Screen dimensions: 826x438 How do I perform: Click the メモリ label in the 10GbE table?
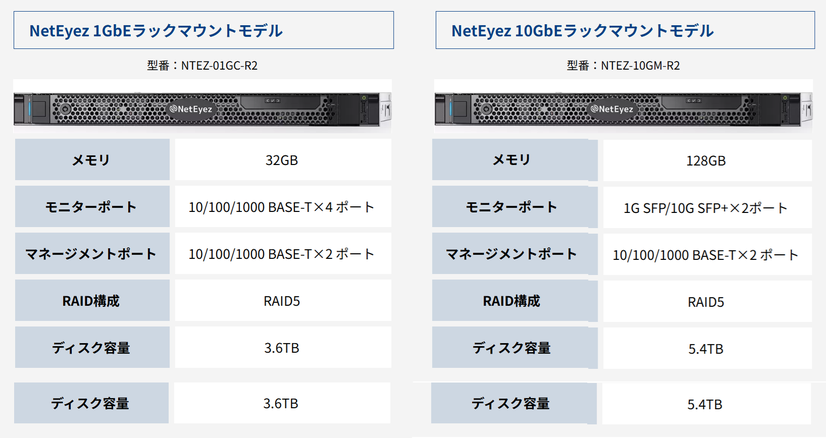[x=515, y=160]
